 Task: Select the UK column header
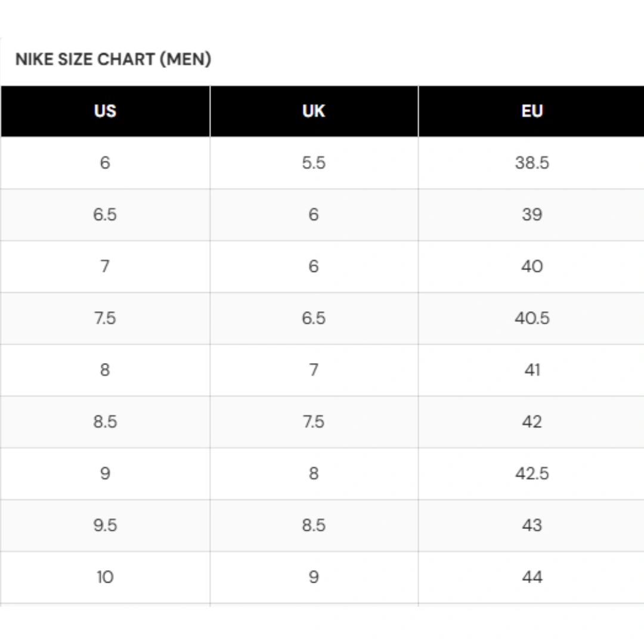[314, 111]
